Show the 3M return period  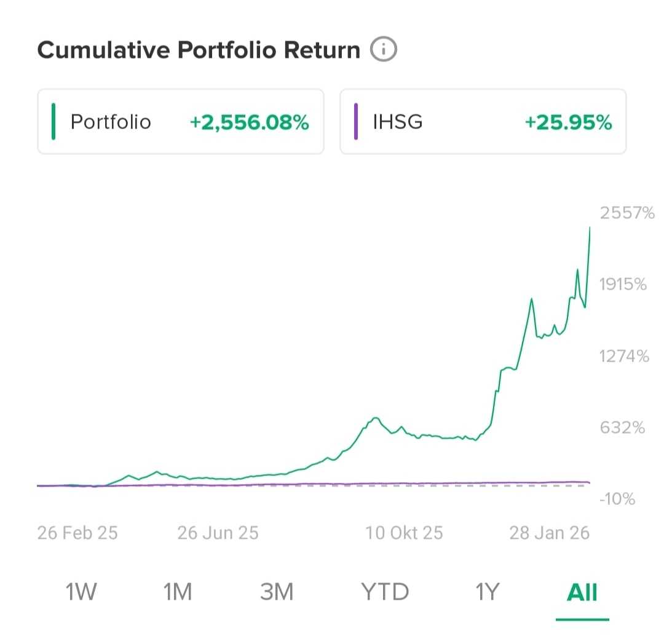[x=277, y=592]
